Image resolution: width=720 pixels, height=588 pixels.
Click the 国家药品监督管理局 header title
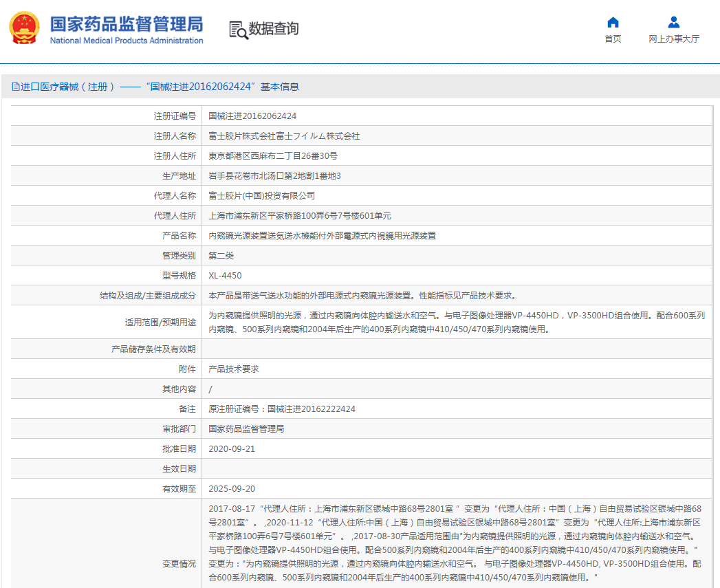127,24
